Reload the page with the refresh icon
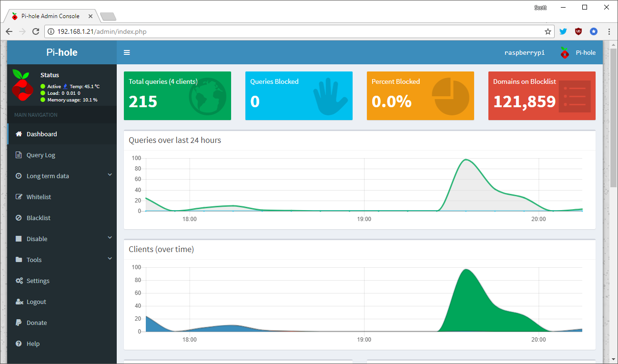 [36, 31]
